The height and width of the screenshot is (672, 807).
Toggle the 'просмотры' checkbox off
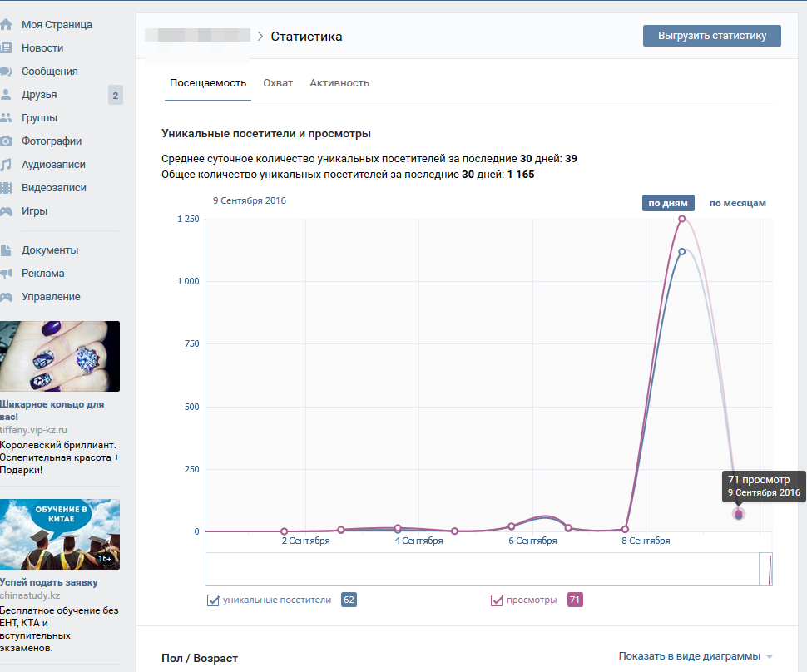click(x=497, y=600)
